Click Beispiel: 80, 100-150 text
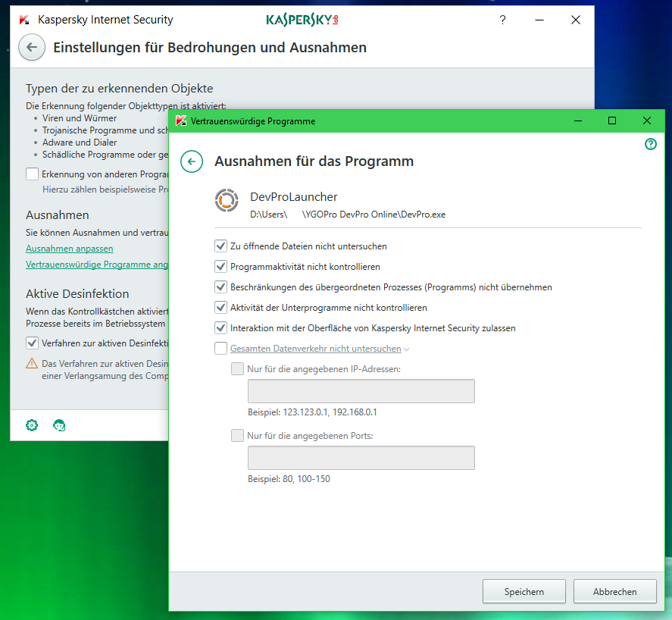Image resolution: width=672 pixels, height=620 pixels. (289, 479)
